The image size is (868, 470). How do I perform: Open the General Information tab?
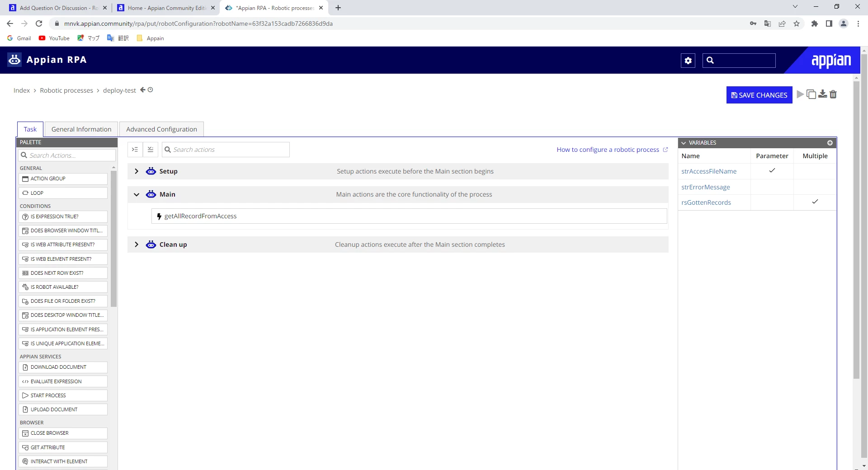pyautogui.click(x=81, y=129)
